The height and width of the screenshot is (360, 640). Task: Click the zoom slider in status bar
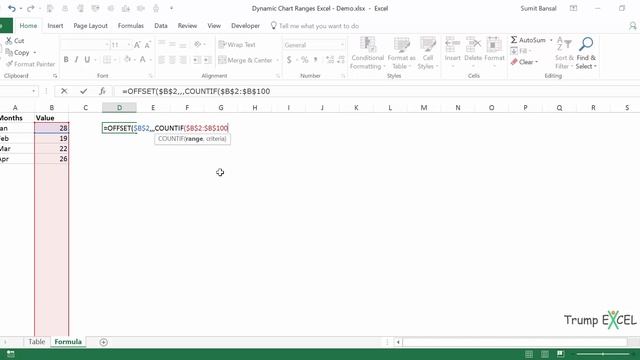point(603,354)
